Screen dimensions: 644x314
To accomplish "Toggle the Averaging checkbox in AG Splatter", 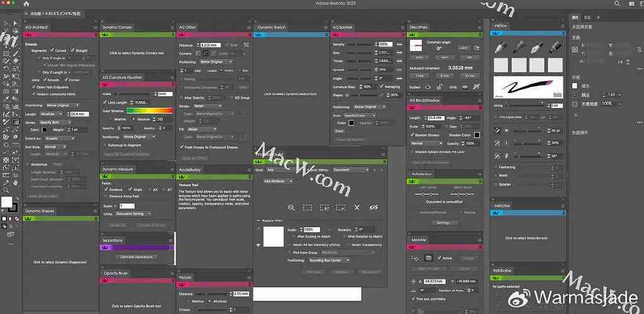I will click(382, 87).
